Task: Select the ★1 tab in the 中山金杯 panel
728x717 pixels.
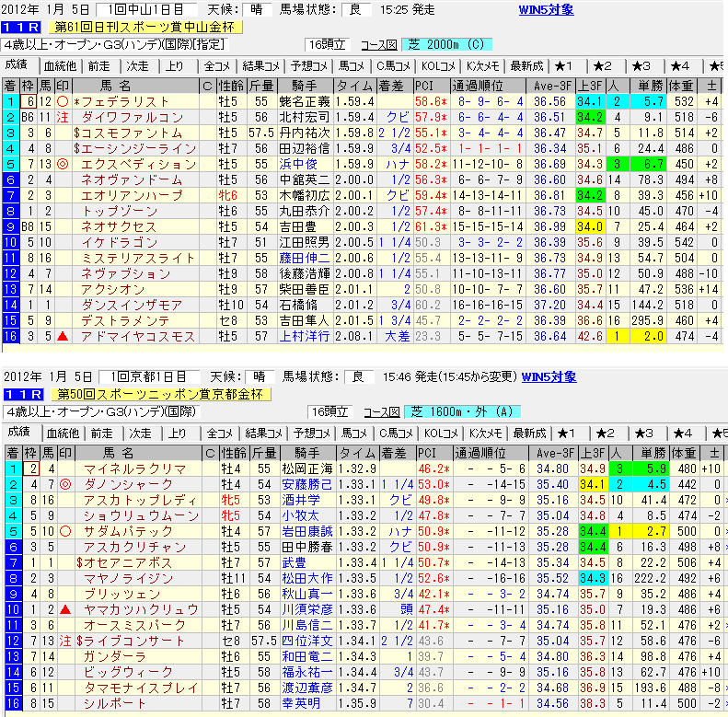Action: (564, 66)
